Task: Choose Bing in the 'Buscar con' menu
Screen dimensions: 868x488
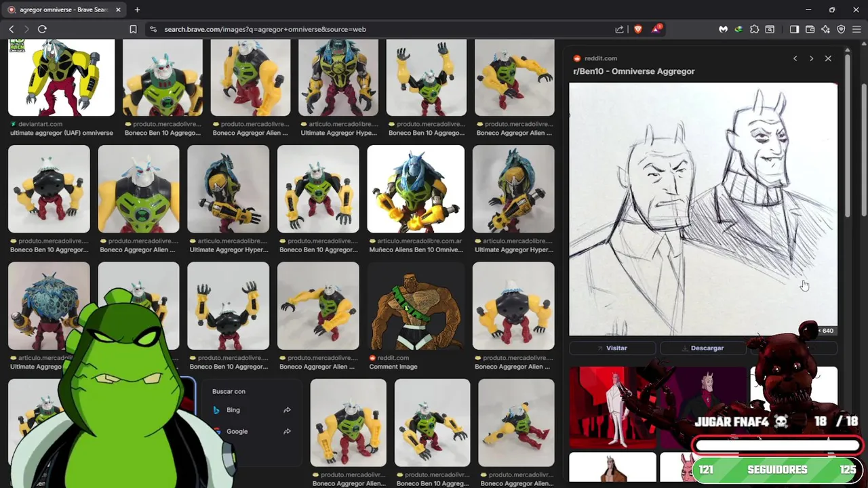Action: coord(233,410)
